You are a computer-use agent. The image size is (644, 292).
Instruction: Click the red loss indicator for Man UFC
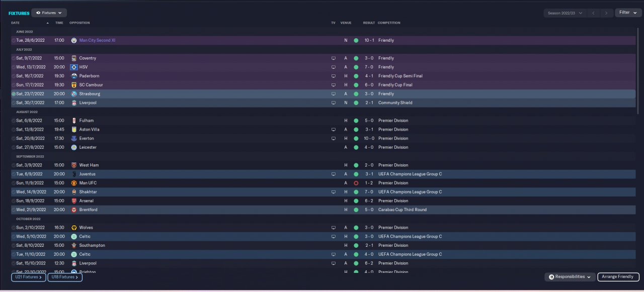tap(356, 183)
